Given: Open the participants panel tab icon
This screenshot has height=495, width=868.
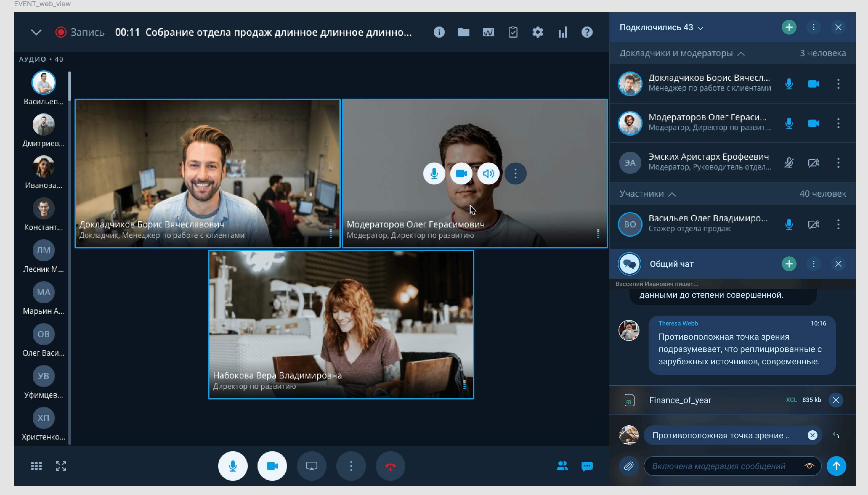Looking at the screenshot, I should pyautogui.click(x=562, y=466).
